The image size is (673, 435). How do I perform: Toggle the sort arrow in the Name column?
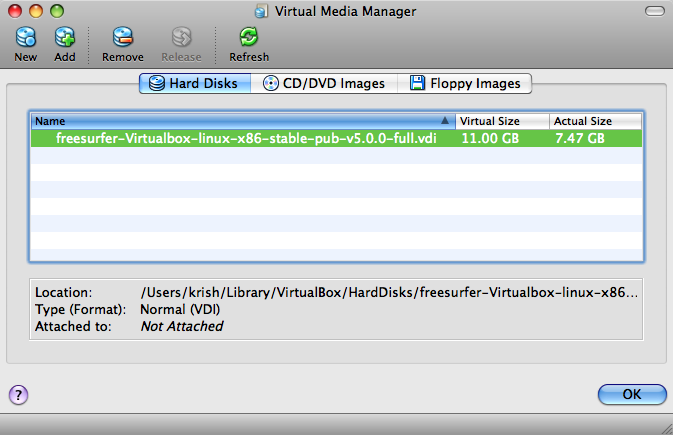(x=445, y=121)
